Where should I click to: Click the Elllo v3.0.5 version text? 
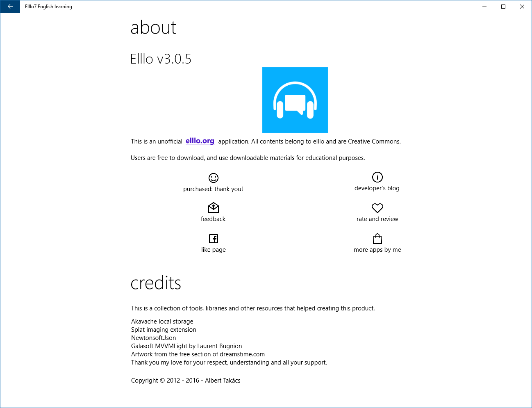pyautogui.click(x=160, y=59)
